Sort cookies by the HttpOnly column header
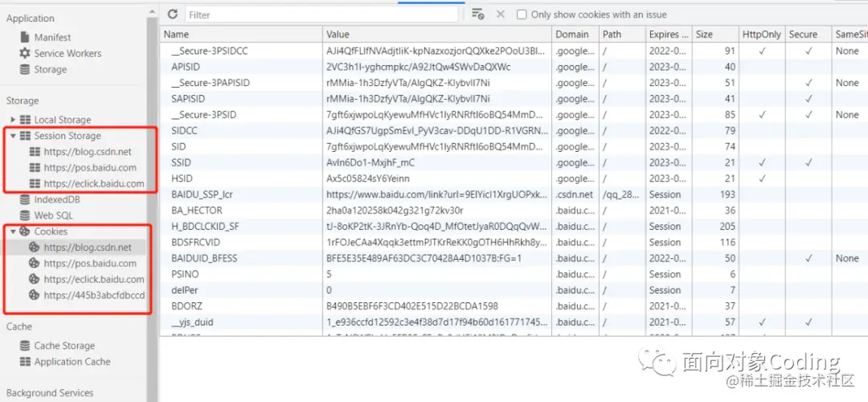Viewport: 868px width, 402px height. pos(762,35)
